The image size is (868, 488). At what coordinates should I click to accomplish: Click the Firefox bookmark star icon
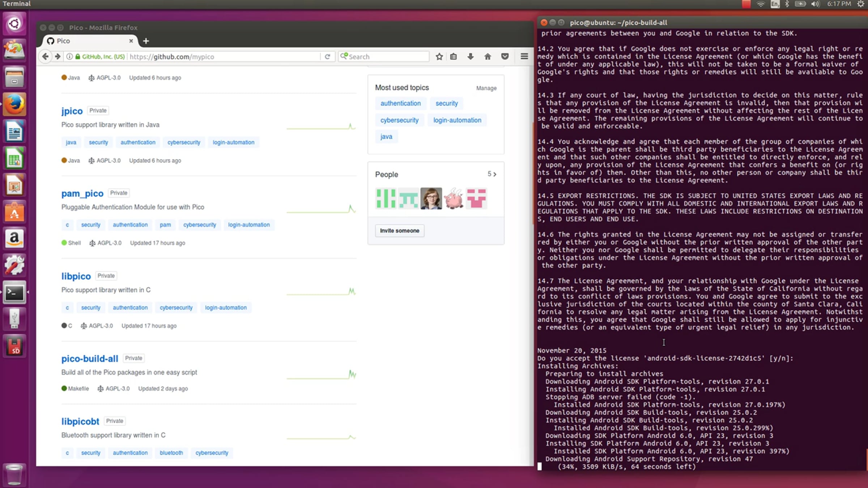pos(439,56)
